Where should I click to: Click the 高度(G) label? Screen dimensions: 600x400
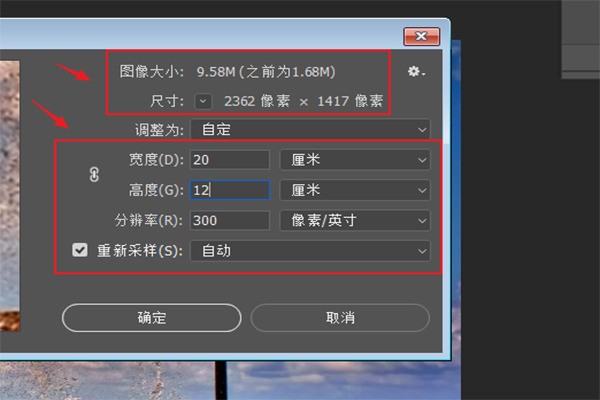coord(156,190)
